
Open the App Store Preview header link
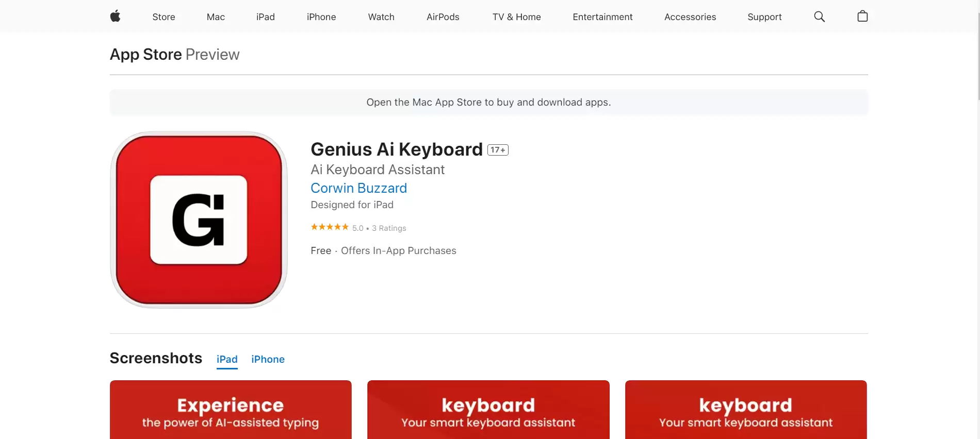click(145, 54)
